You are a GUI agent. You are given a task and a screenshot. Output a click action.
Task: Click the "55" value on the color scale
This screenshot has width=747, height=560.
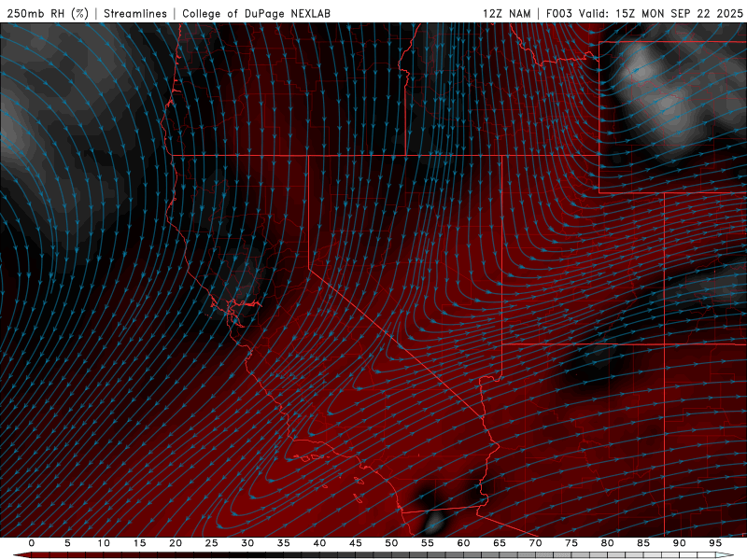coord(428,543)
